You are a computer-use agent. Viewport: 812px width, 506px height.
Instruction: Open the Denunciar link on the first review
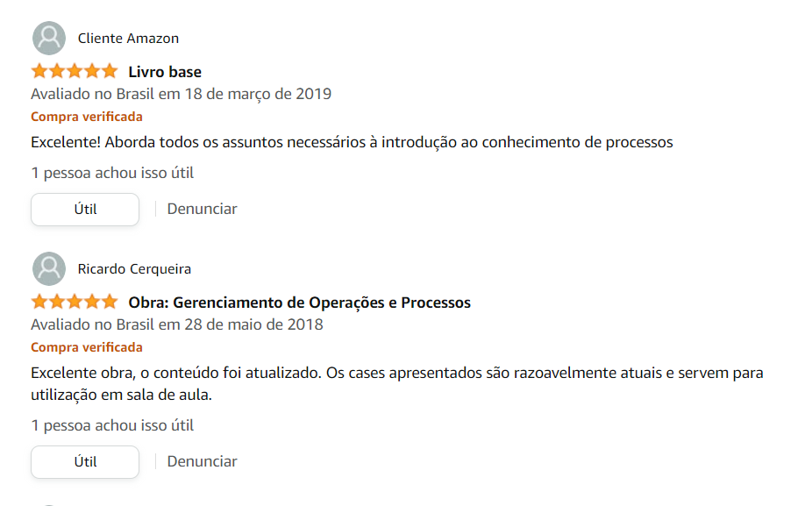click(x=202, y=209)
